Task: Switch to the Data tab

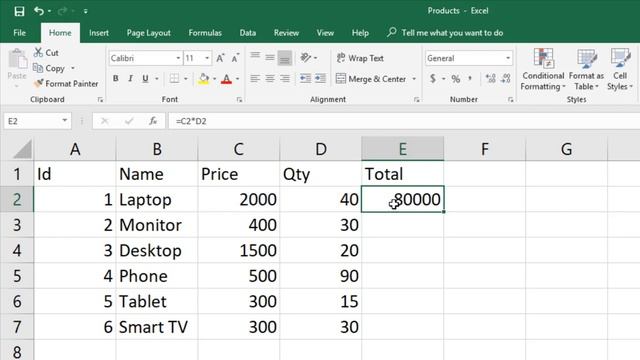Action: click(x=247, y=33)
